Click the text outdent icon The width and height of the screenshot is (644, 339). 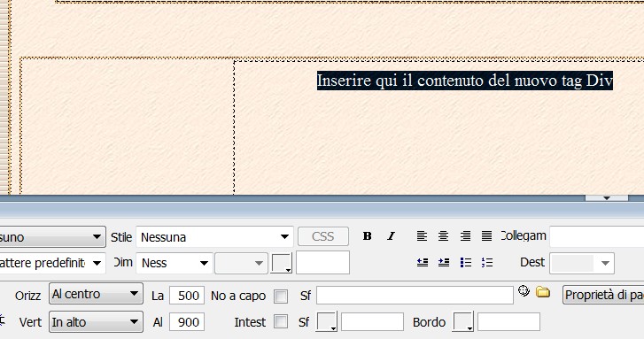pyautogui.click(x=423, y=262)
